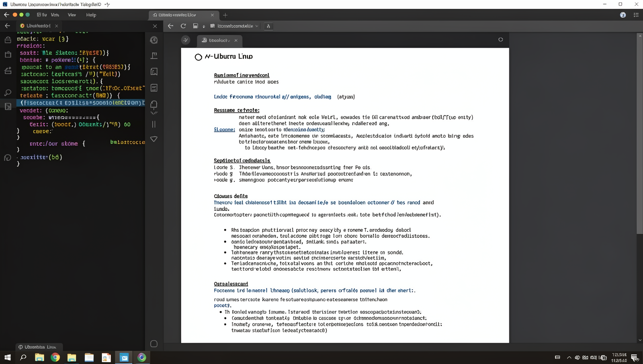Image resolution: width=643 pixels, height=364 pixels.
Task: Open the layers icon in the left activity bar
Action: click(8, 71)
